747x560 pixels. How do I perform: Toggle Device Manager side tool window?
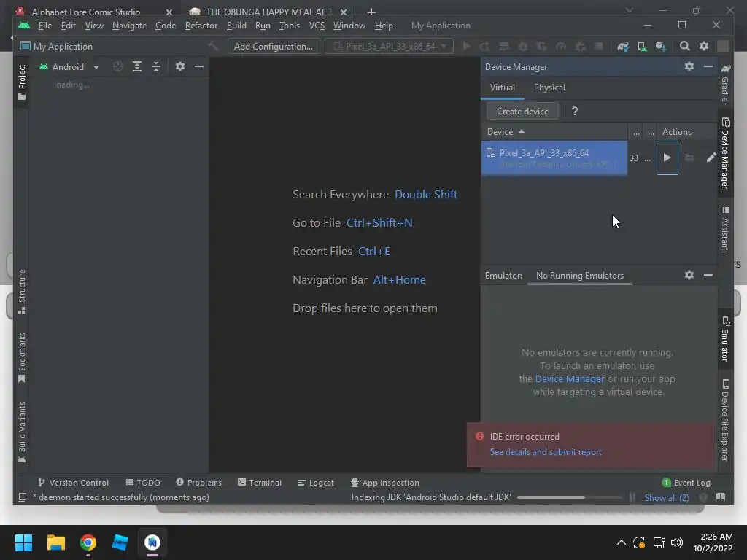click(725, 153)
